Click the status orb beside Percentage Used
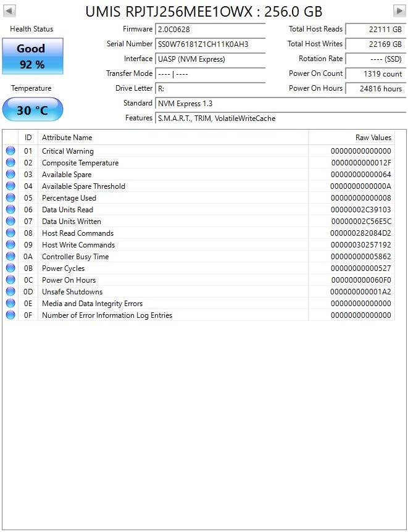The image size is (408, 532). [10, 198]
